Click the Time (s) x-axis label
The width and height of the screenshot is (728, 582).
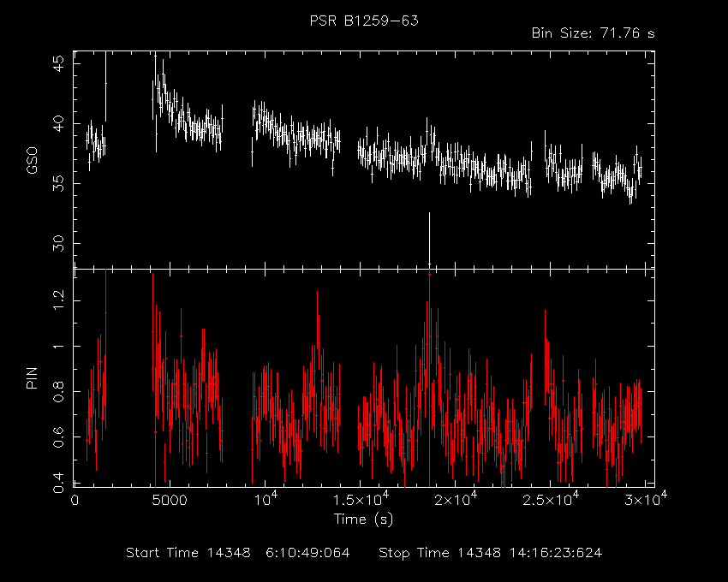[x=363, y=519]
